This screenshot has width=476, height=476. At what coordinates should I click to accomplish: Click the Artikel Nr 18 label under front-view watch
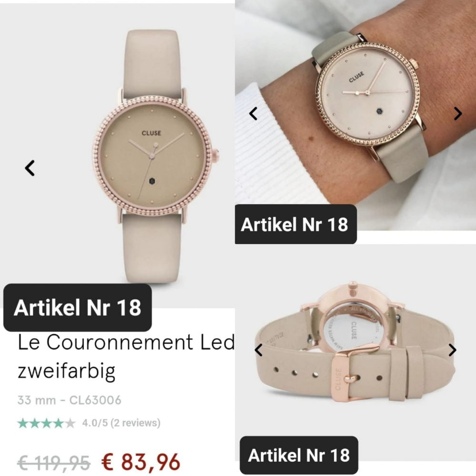coord(78,307)
